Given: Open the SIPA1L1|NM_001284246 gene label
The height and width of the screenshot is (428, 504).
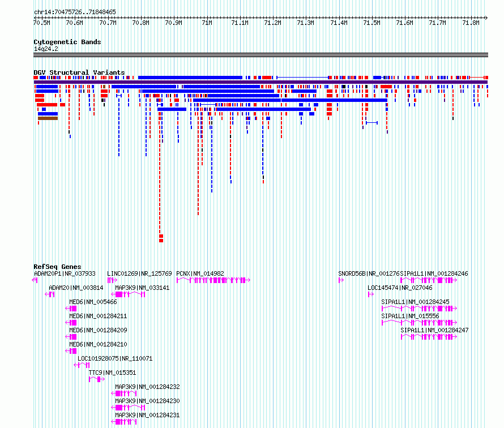Looking at the screenshot, I should [434, 273].
